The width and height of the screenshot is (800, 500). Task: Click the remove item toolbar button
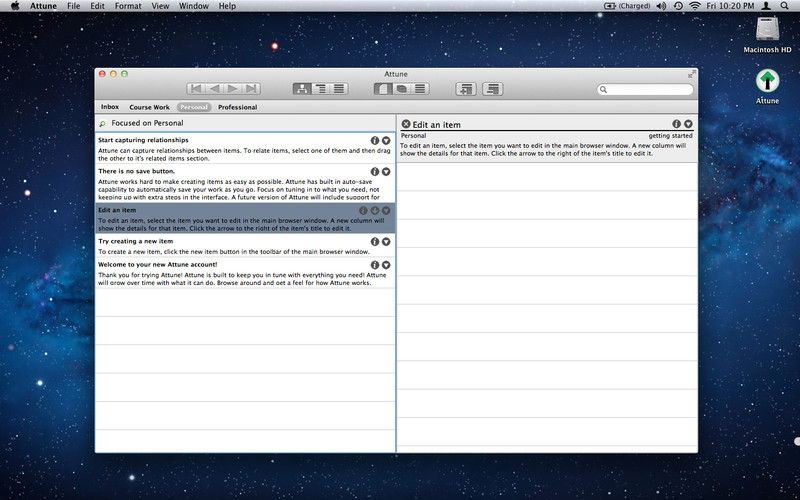493,89
